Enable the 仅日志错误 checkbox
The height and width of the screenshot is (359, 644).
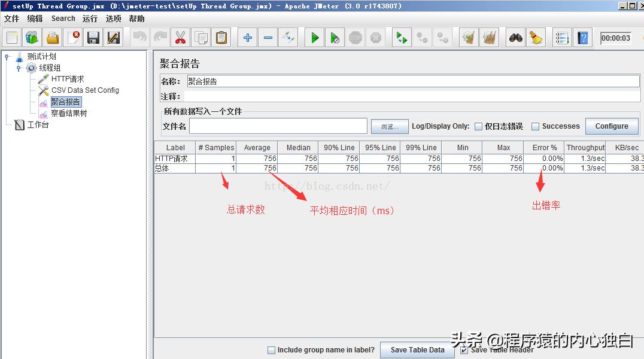[x=477, y=126]
